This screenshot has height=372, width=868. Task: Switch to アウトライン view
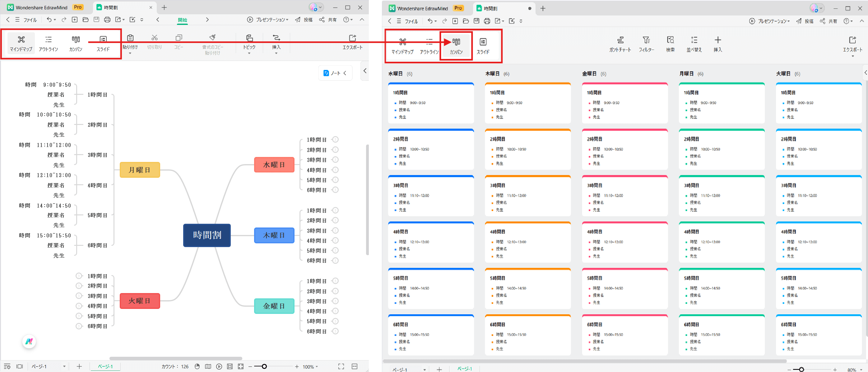click(x=48, y=42)
